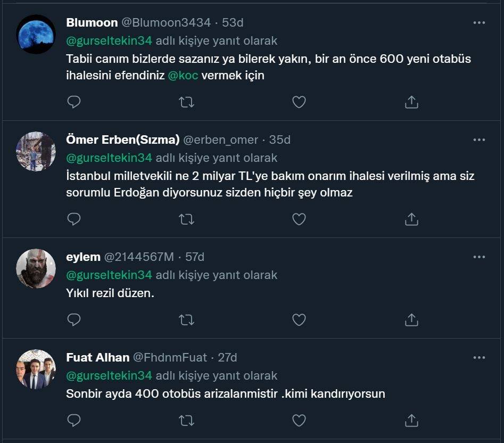The image size is (504, 443).
Task: Open the 57d timestamp on eylem's tweet
Action: pyautogui.click(x=194, y=257)
